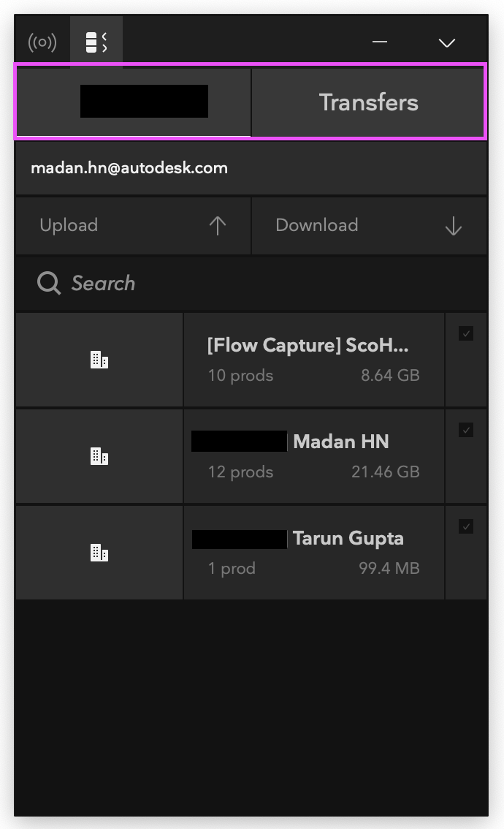This screenshot has height=829, width=504.
Task: Switch to the Transfers tab
Action: tap(368, 102)
